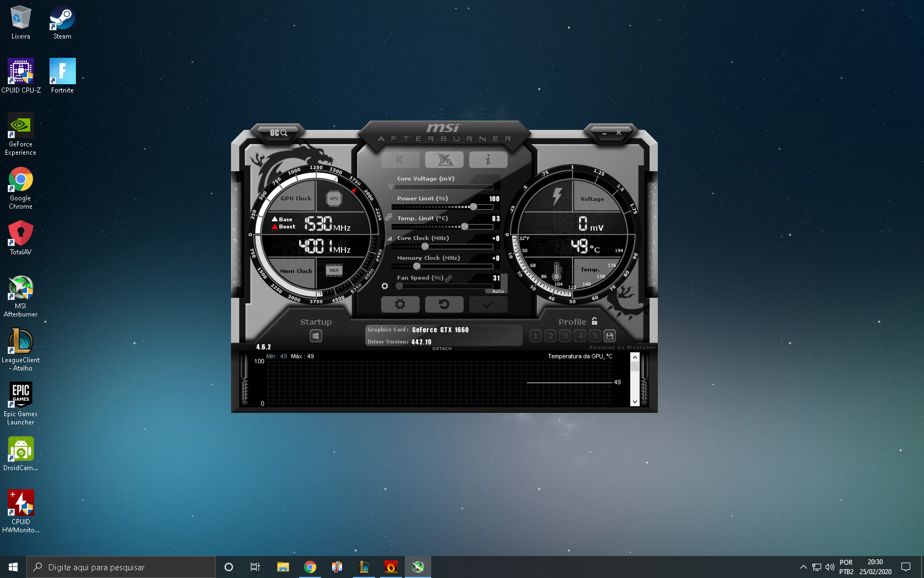Select the Epic Games Launcher desktop icon
The image size is (924, 578).
coord(21,404)
